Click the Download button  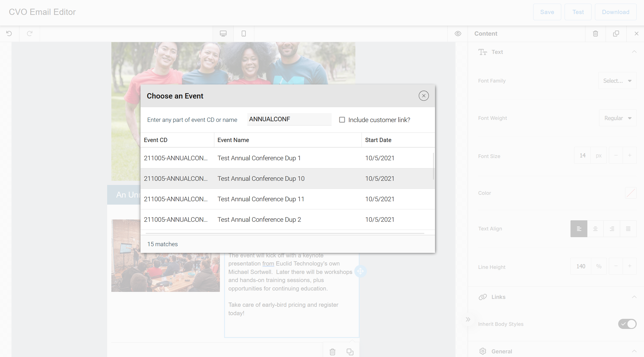615,12
